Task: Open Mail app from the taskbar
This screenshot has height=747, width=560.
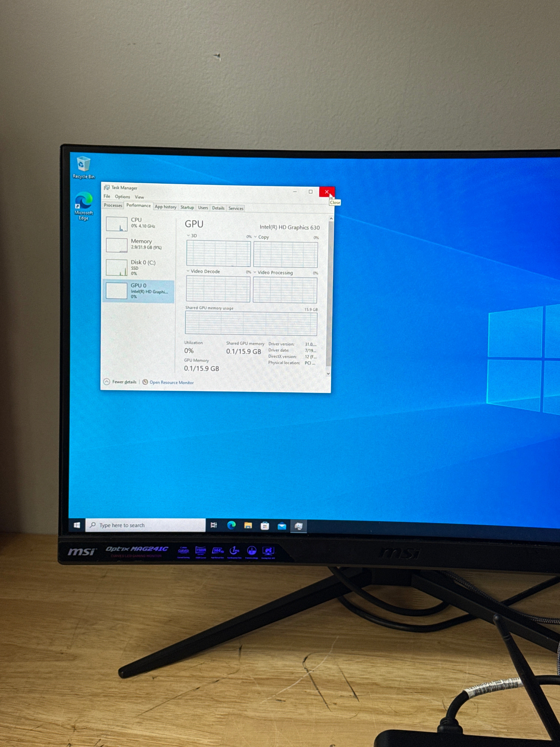Action: tap(282, 526)
